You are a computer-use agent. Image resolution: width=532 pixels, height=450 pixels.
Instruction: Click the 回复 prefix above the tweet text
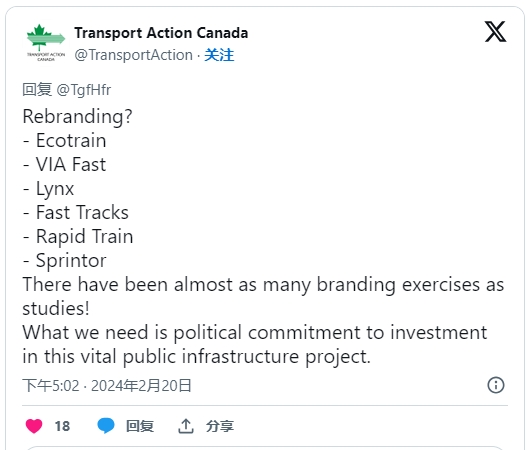(x=37, y=90)
